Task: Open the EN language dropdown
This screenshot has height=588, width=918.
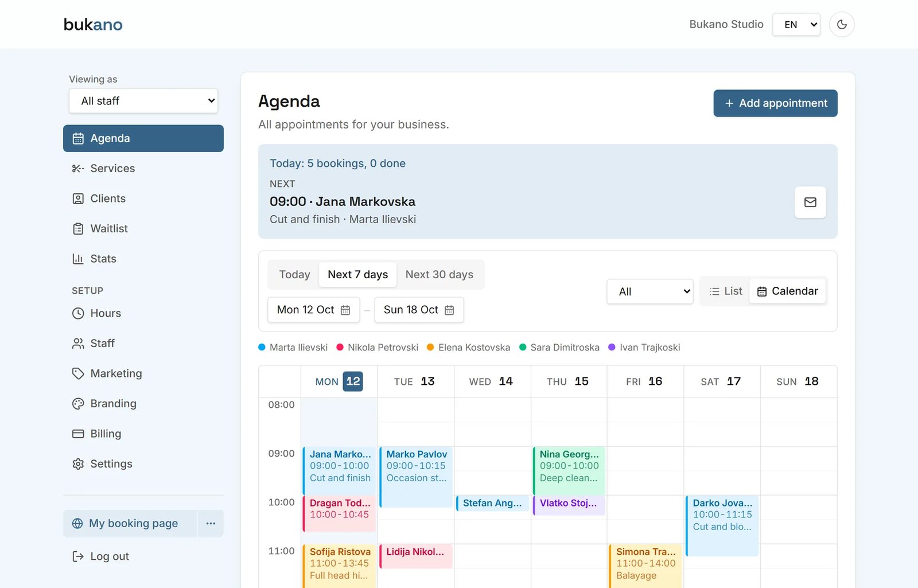Action: pos(796,25)
